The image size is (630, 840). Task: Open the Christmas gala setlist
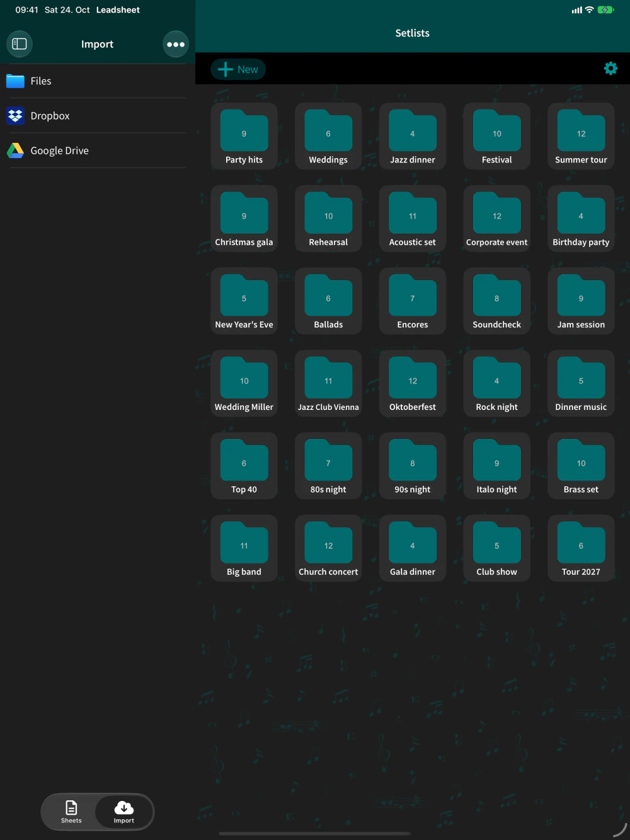pos(244,219)
